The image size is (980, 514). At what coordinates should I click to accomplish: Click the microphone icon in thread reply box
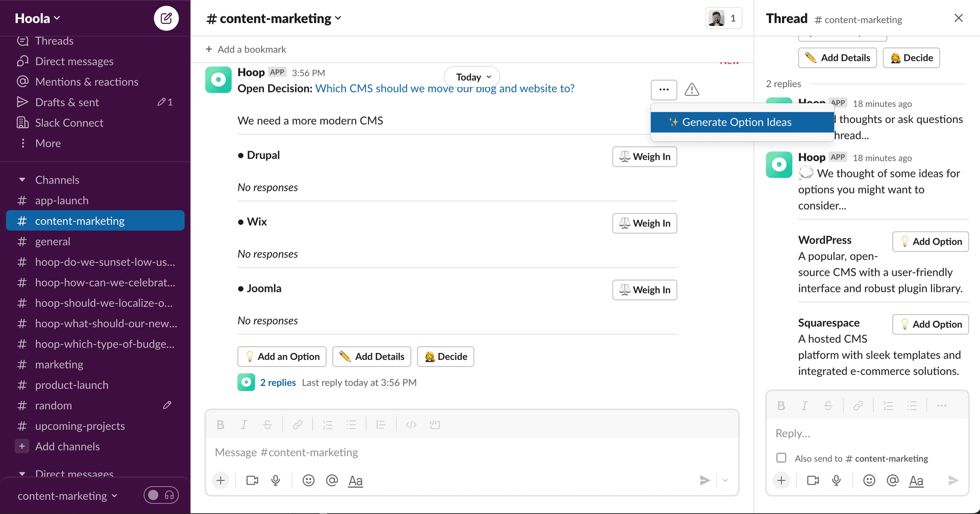tap(836, 480)
